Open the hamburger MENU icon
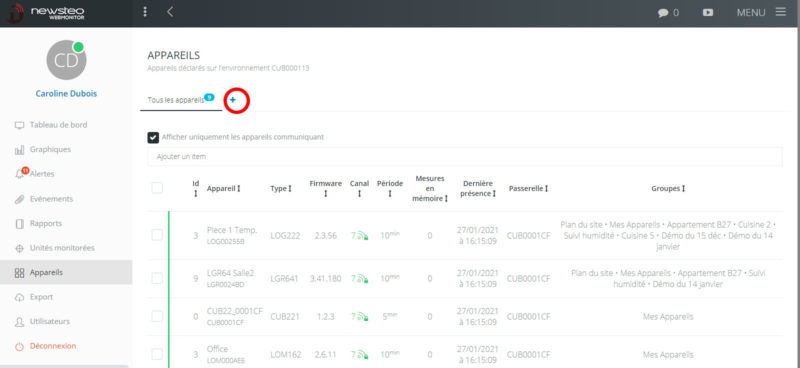This screenshot has height=368, width=800. (x=781, y=12)
